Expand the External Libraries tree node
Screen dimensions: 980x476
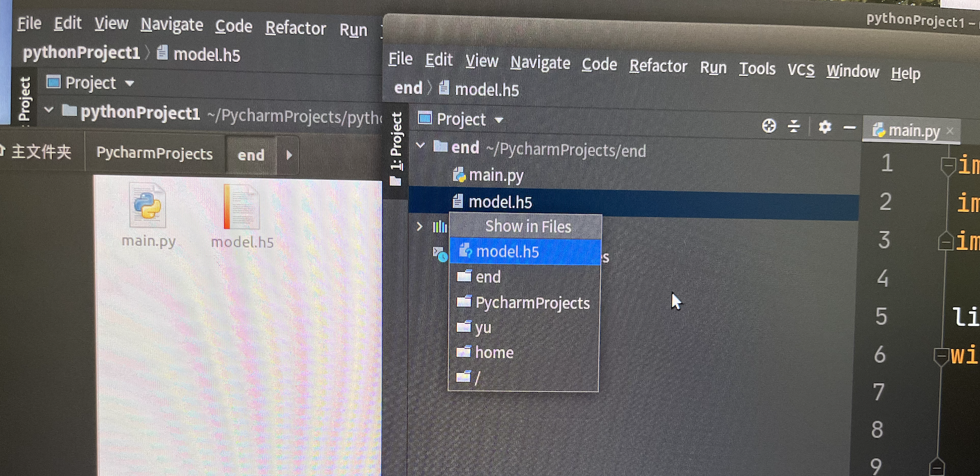pyautogui.click(x=420, y=226)
